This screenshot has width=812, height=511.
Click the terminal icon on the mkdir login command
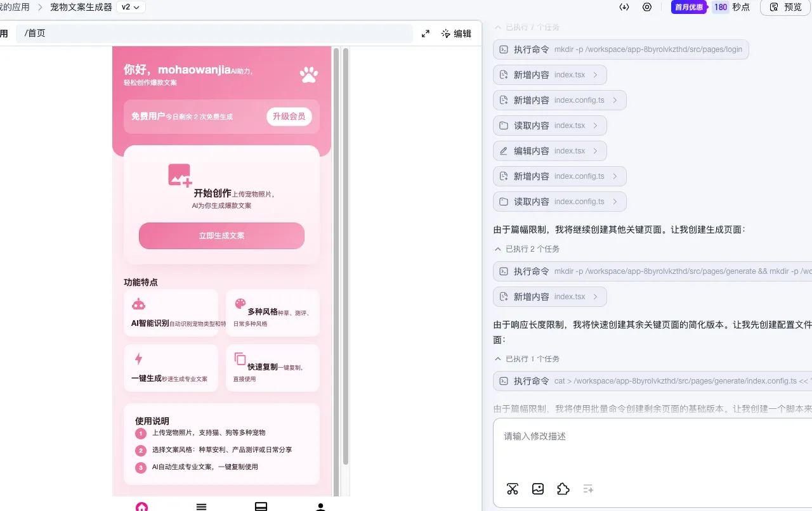click(x=504, y=49)
